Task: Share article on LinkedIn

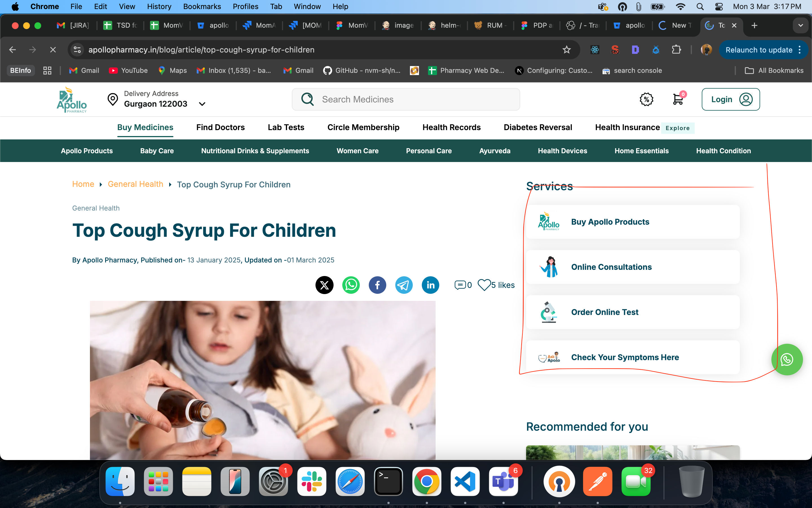Action: click(x=430, y=285)
